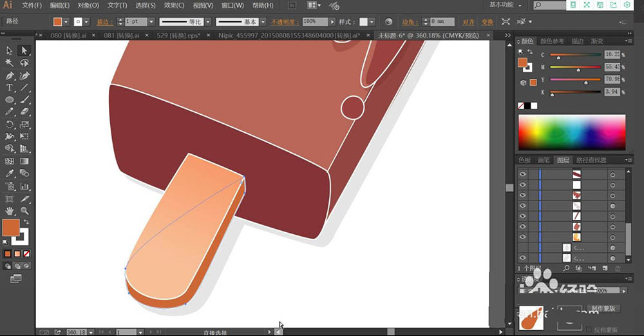This screenshot has height=336, width=644.
Task: Select the Blend tool
Action: [x=24, y=173]
